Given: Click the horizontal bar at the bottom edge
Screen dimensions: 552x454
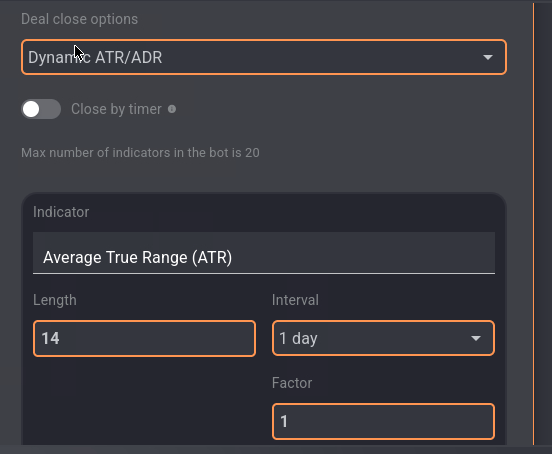Looking at the screenshot, I should click(276, 449).
